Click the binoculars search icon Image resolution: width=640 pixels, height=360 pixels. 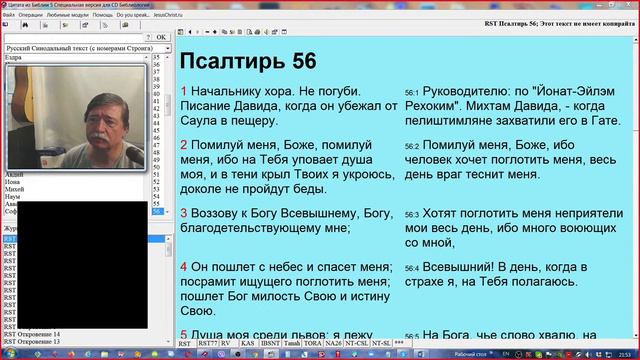point(25,25)
